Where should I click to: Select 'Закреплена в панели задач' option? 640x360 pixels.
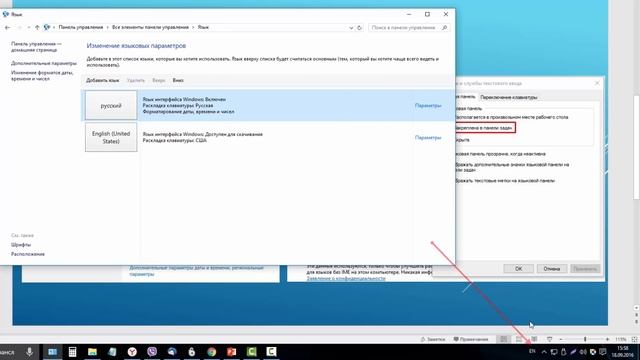click(x=484, y=128)
